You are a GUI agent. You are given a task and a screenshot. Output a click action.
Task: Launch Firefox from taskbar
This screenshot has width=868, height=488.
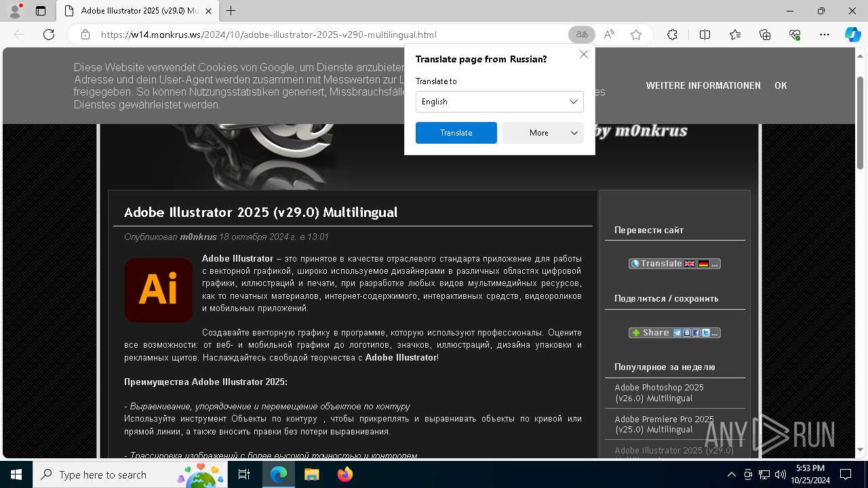(x=344, y=474)
